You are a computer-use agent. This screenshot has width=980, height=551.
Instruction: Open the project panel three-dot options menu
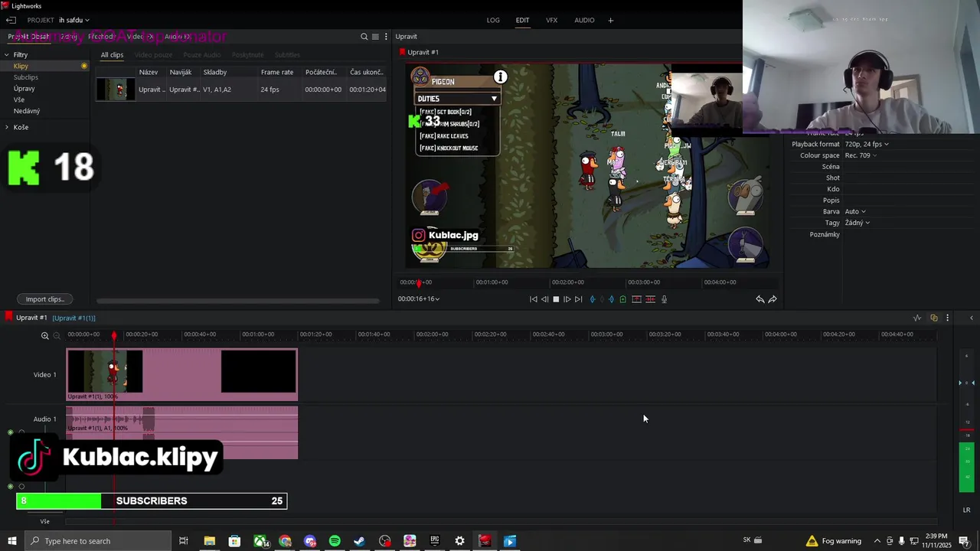pos(386,37)
